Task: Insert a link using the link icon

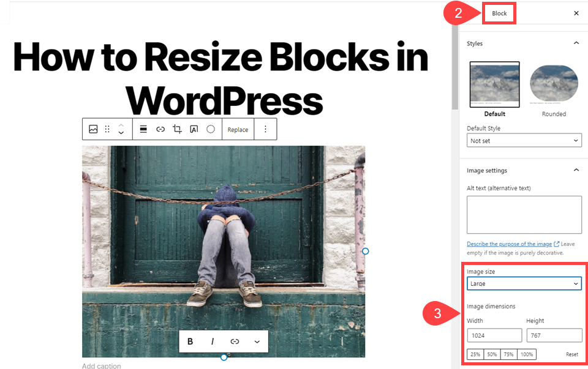Action: 160,129
